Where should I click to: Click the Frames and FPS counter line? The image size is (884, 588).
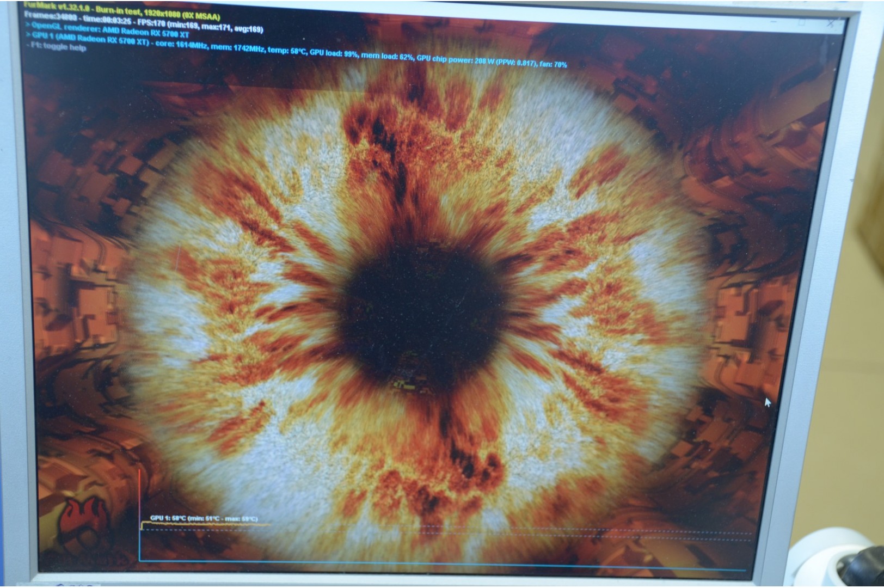coord(144,22)
